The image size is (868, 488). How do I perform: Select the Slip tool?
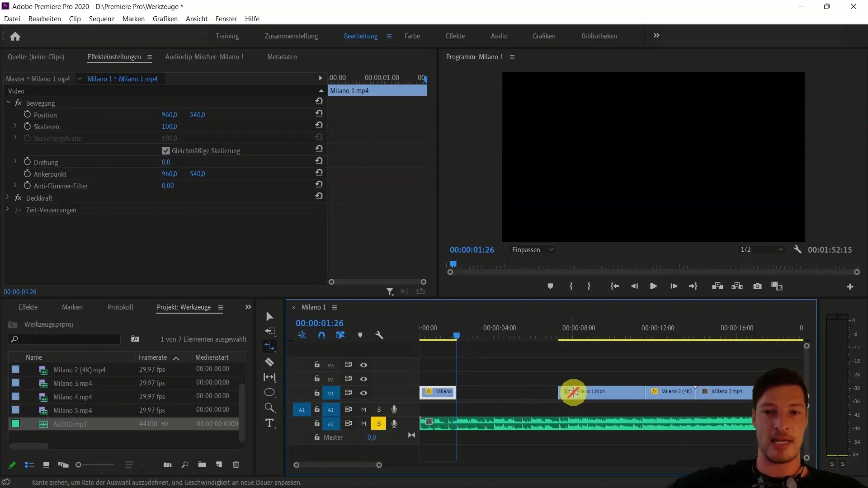point(269,377)
